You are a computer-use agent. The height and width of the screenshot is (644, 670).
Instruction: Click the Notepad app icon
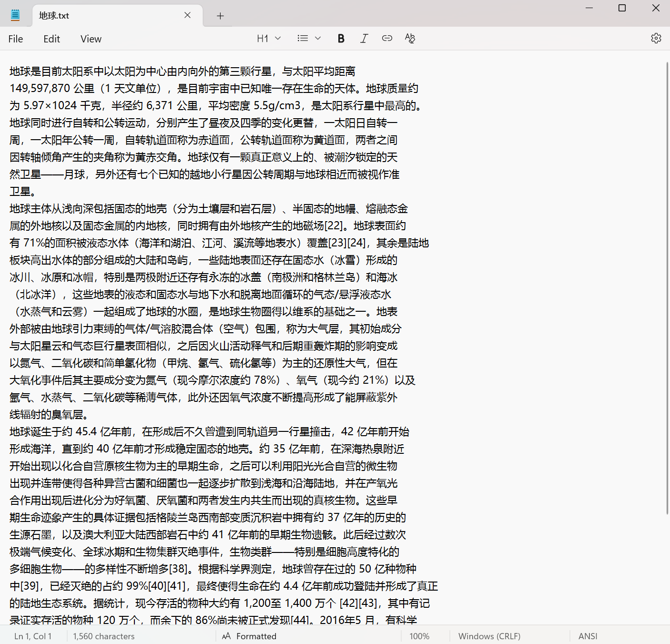[15, 15]
